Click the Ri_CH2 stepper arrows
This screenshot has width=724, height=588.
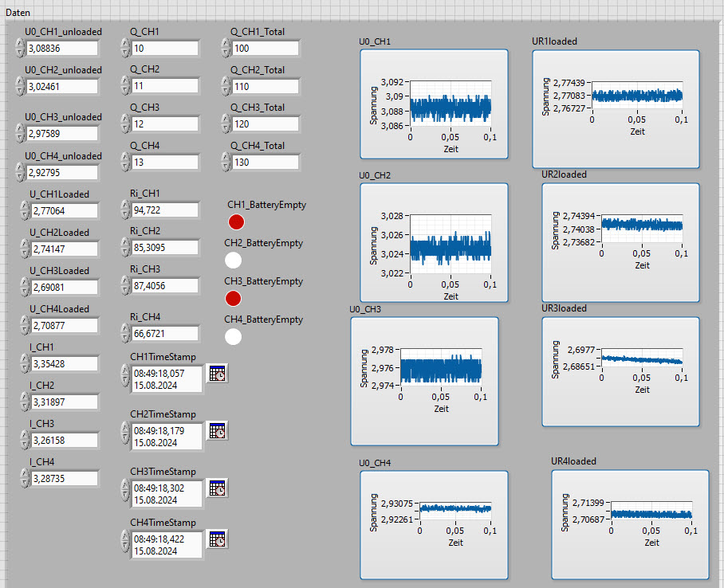pos(125,247)
